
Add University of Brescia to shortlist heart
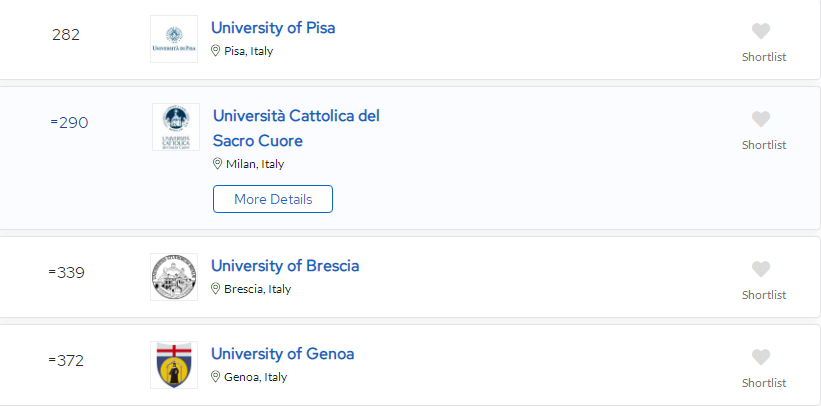[x=761, y=269]
